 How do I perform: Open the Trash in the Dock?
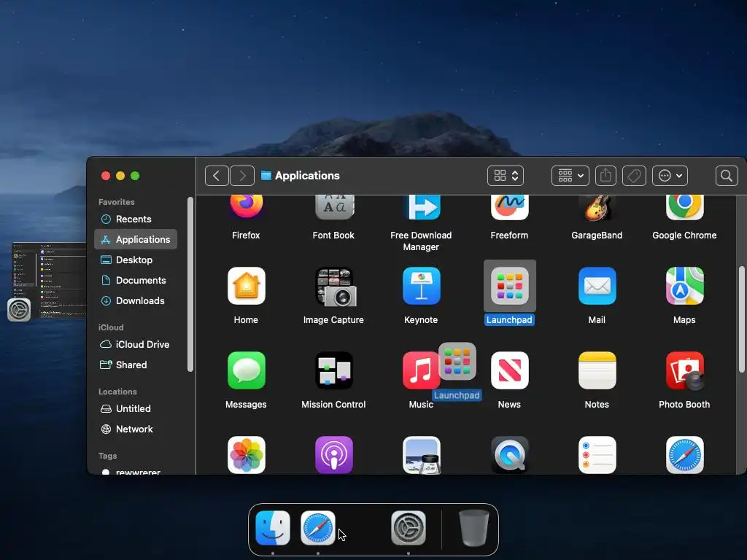[473, 528]
